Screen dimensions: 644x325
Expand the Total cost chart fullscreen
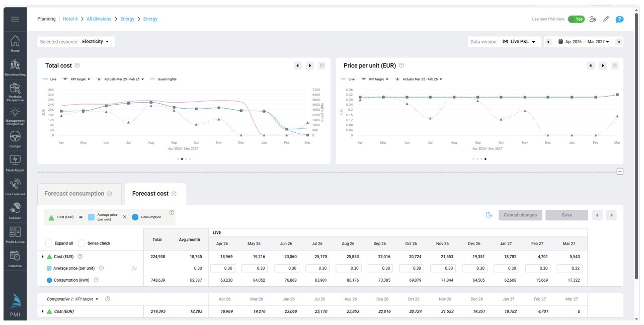321,65
